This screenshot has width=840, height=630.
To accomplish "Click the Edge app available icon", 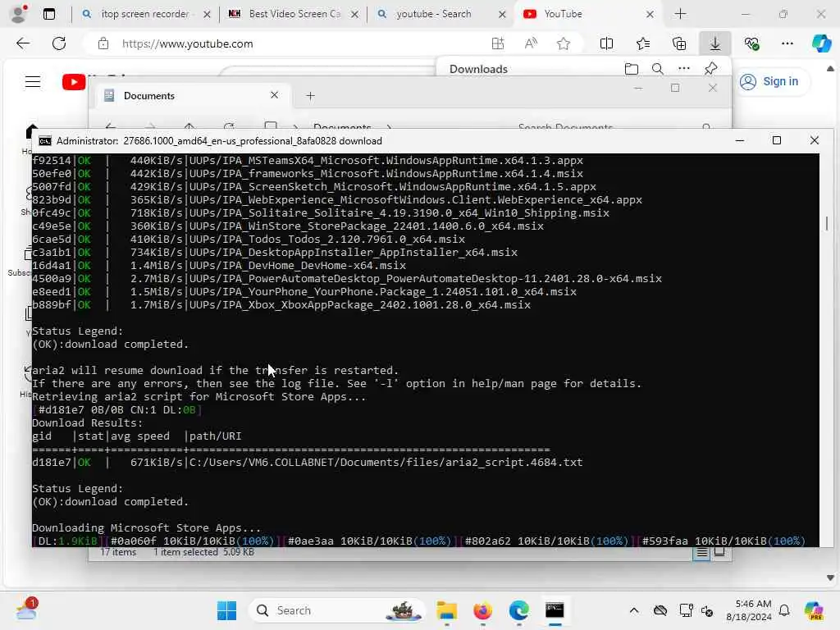I will (498, 43).
